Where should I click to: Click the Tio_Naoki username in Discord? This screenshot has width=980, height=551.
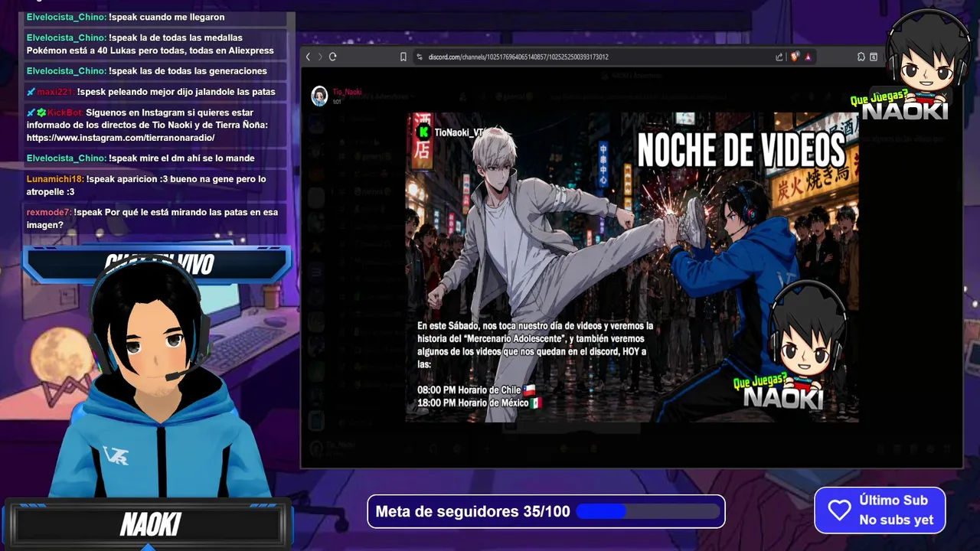click(x=347, y=92)
